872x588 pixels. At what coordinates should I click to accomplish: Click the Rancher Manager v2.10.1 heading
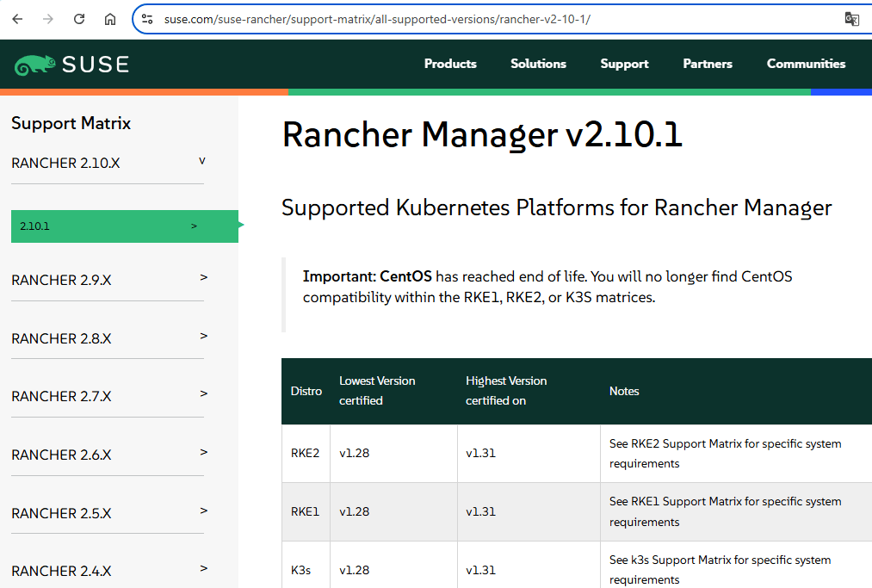[482, 135]
